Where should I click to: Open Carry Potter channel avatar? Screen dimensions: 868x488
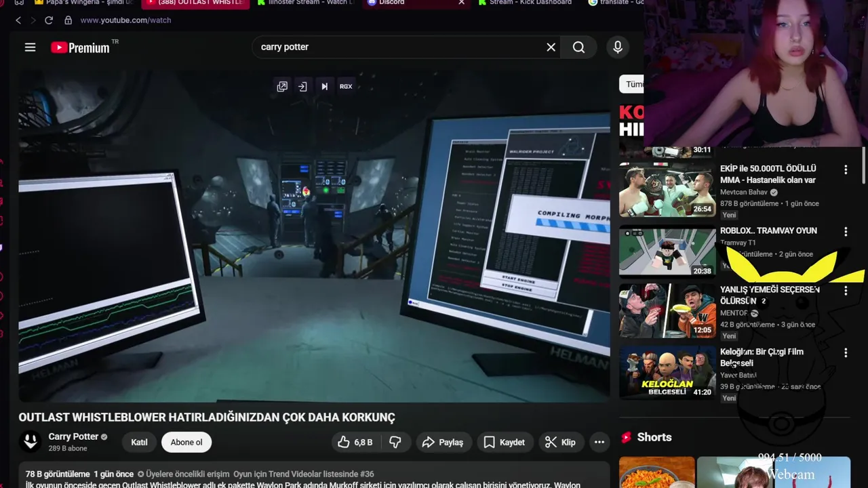point(30,442)
